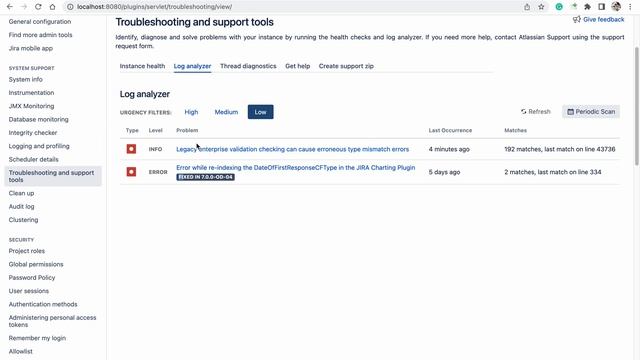The width and height of the screenshot is (640, 360).
Task: Open JMX Monitoring in the sidebar
Action: click(31, 106)
